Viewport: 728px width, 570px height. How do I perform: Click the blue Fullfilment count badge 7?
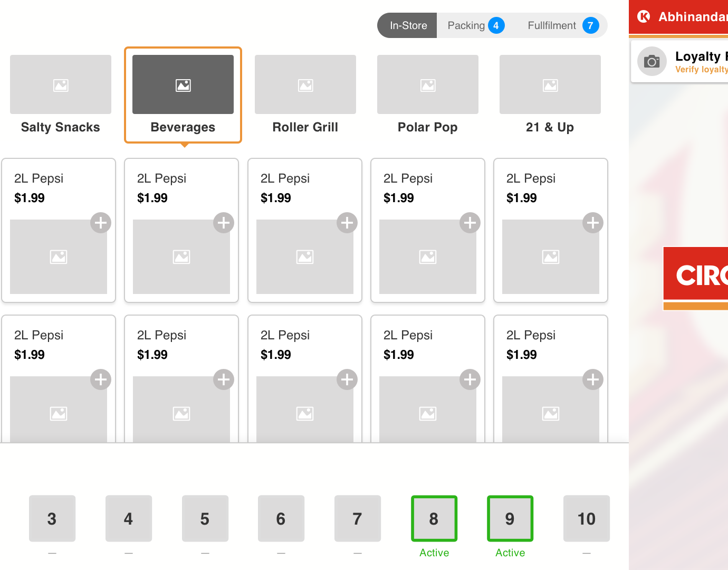coord(590,25)
